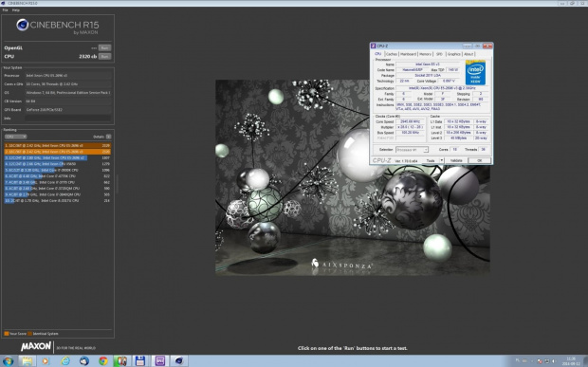Click the Processor field in Your System
Viewport: 588px width, 367px height.
click(x=68, y=76)
